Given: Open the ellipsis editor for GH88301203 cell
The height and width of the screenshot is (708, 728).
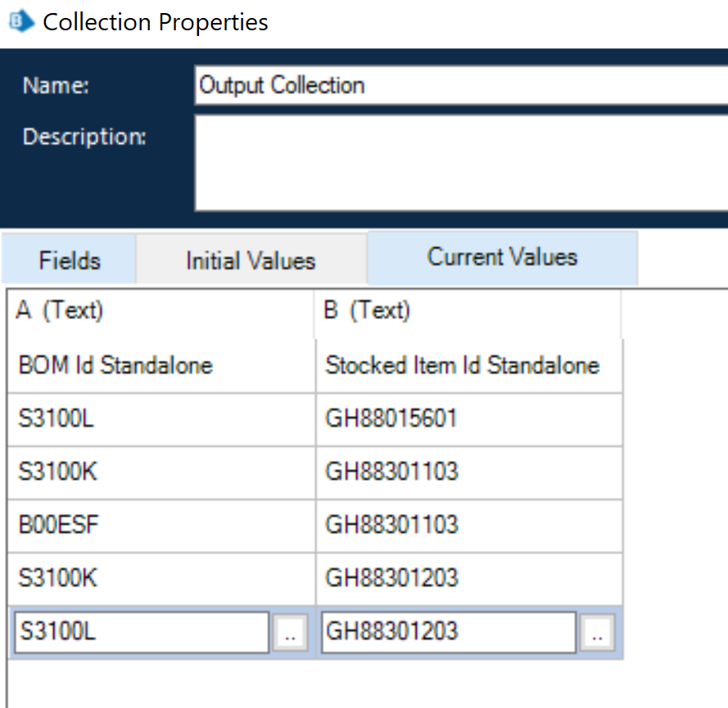Looking at the screenshot, I should [596, 634].
